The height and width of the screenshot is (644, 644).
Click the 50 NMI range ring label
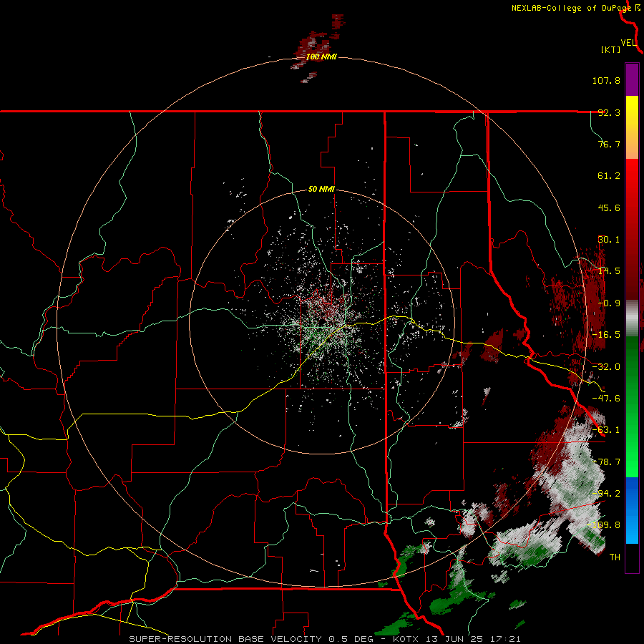321,190
